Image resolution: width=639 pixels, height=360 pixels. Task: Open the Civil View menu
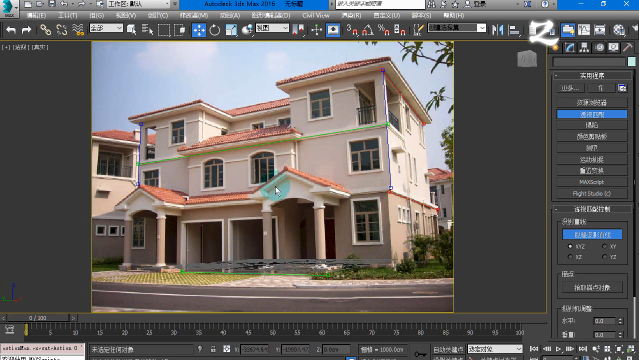click(x=316, y=15)
